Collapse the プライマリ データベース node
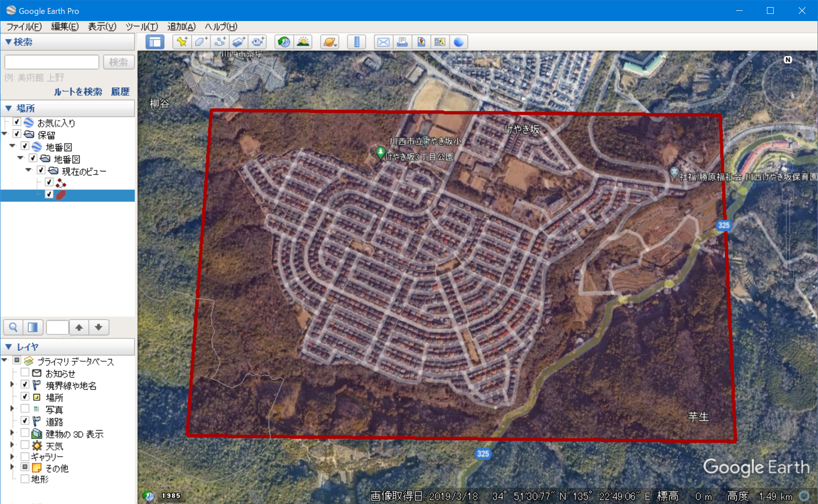818x504 pixels. coord(5,360)
